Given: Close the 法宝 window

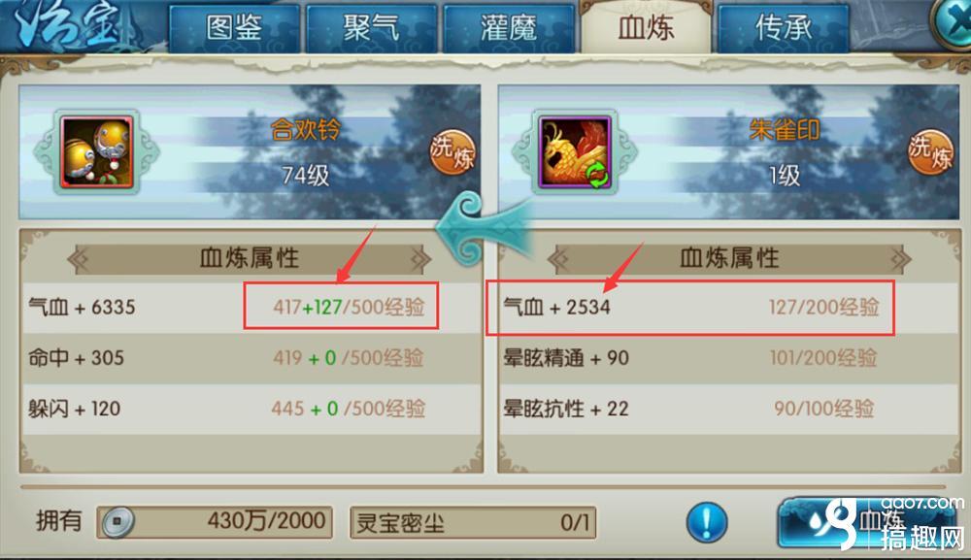Looking at the screenshot, I should [953, 23].
